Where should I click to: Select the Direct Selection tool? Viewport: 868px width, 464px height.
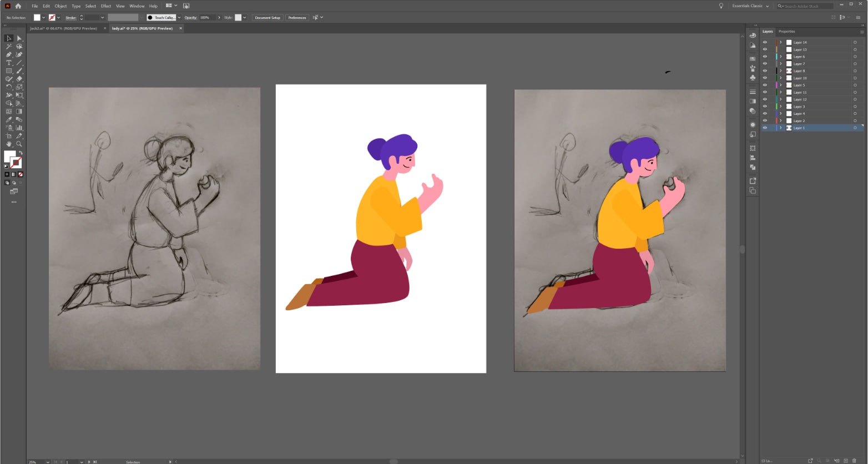pyautogui.click(x=19, y=38)
